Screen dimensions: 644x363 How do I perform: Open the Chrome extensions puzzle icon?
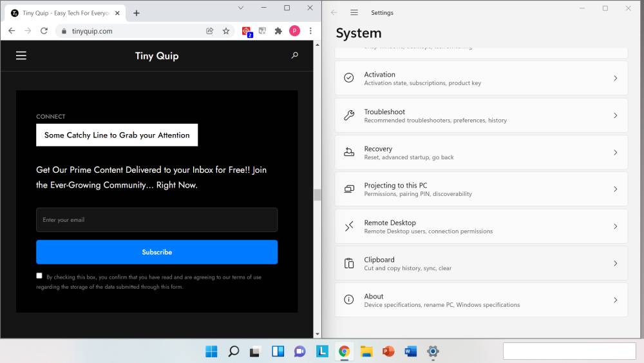(x=278, y=31)
